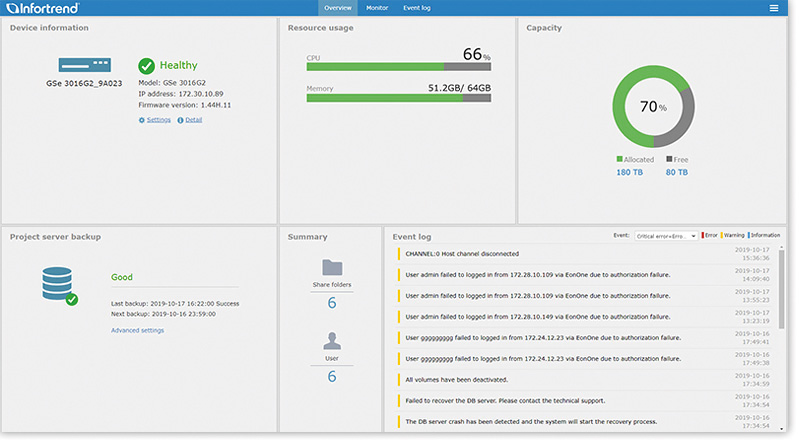Click the red Error legend marker
Viewport: 800px width, 444px height.
703,235
